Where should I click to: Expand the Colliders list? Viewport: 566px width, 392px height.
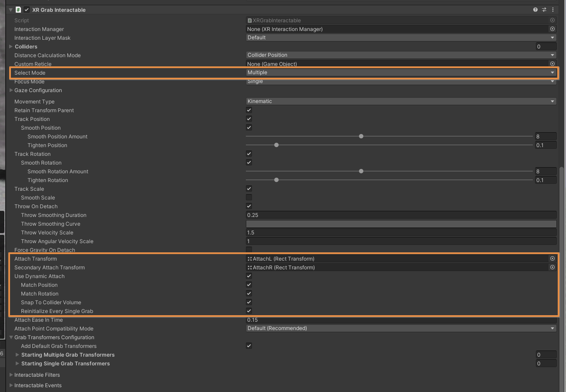coord(11,46)
